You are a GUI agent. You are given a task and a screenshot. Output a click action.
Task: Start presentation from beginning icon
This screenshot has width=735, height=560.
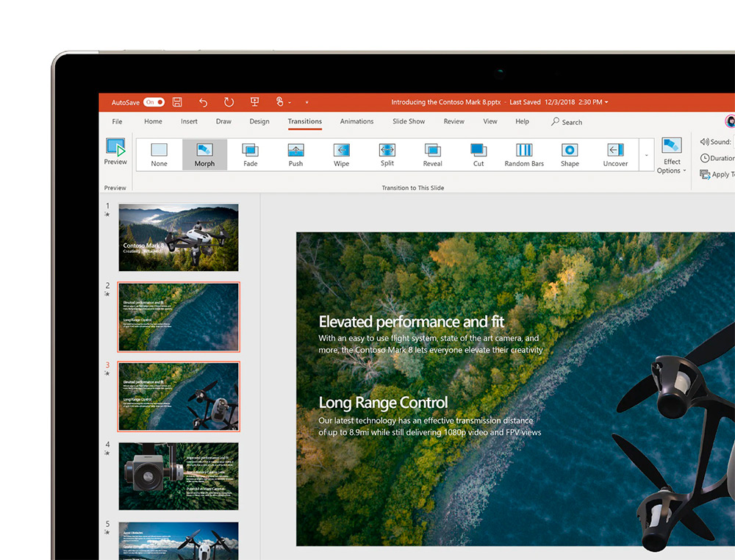(x=254, y=102)
